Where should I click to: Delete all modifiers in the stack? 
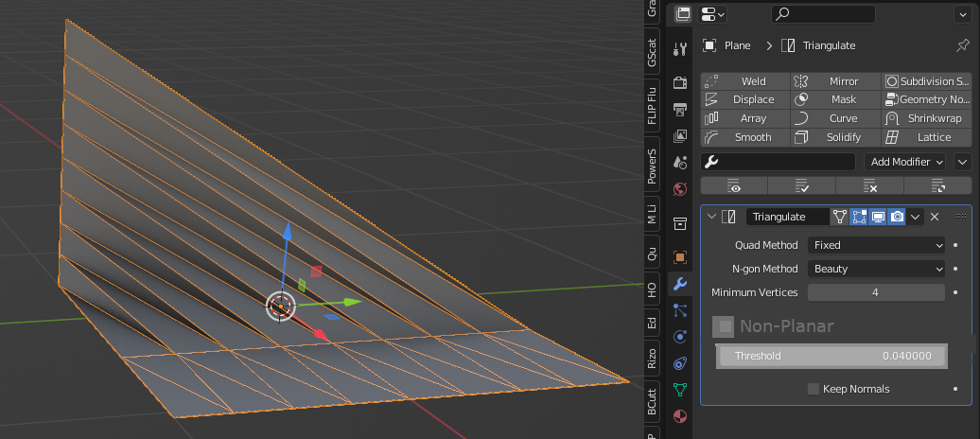(869, 185)
